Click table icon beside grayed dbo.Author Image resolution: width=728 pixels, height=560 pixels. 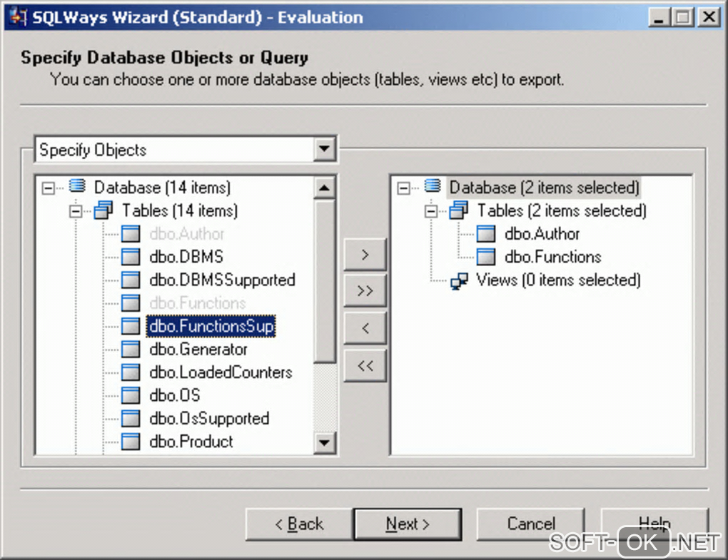131,233
